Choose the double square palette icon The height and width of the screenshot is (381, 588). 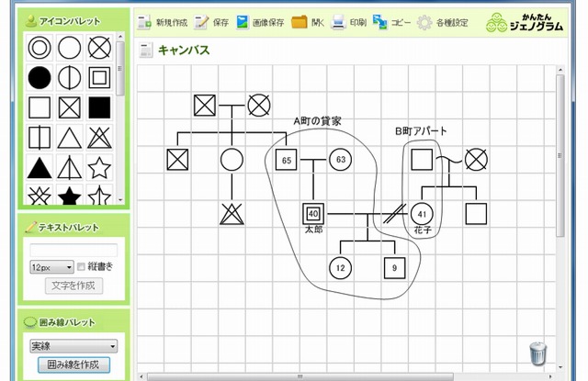(99, 79)
